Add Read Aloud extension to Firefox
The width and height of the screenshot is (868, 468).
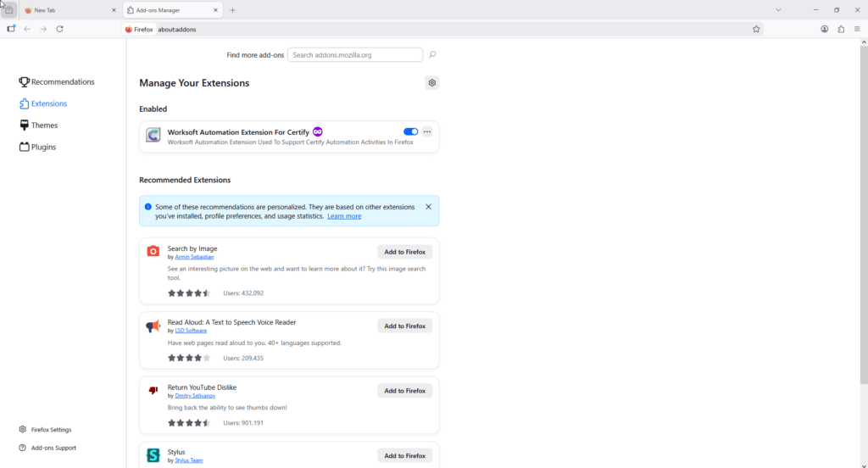pos(404,326)
